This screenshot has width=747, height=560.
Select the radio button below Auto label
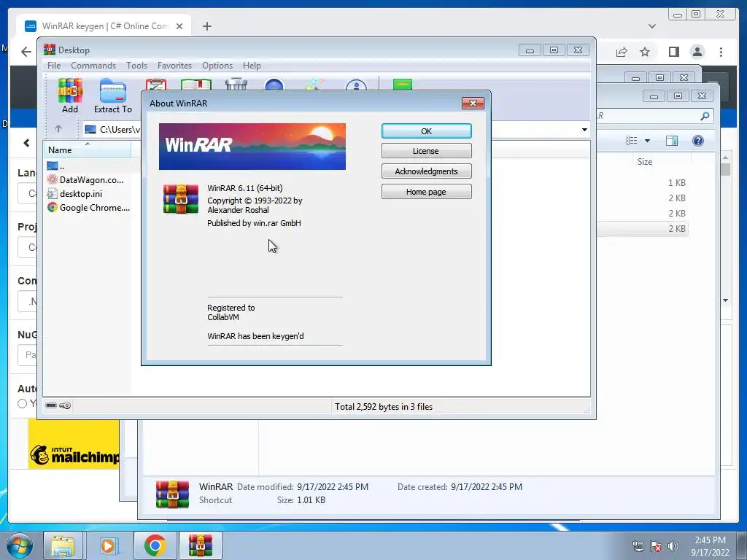tap(22, 404)
